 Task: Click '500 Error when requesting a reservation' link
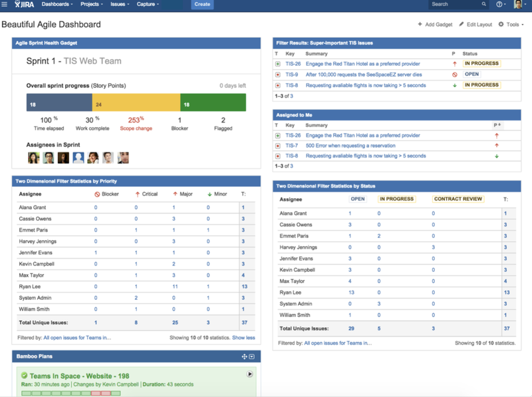pos(350,146)
